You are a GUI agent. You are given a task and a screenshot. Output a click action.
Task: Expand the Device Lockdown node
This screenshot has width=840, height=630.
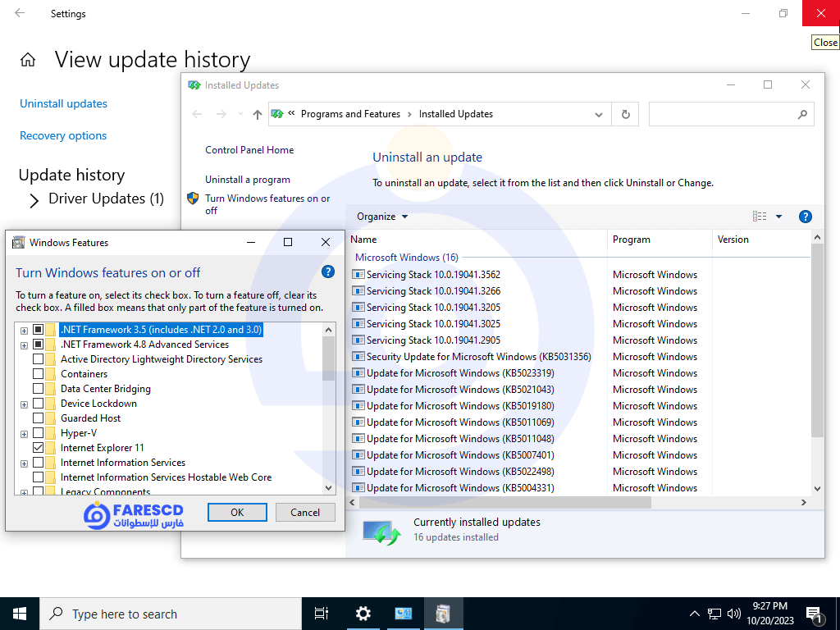[x=24, y=404]
